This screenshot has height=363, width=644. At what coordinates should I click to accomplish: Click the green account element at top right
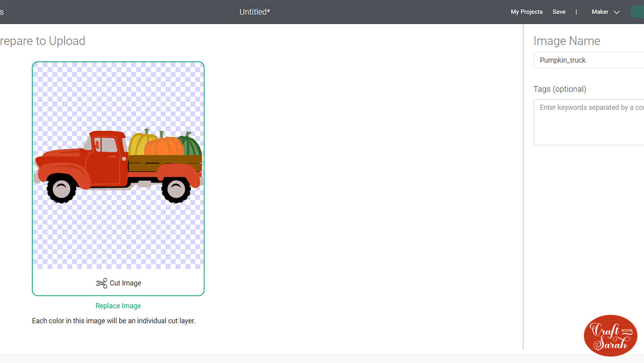[x=638, y=11]
